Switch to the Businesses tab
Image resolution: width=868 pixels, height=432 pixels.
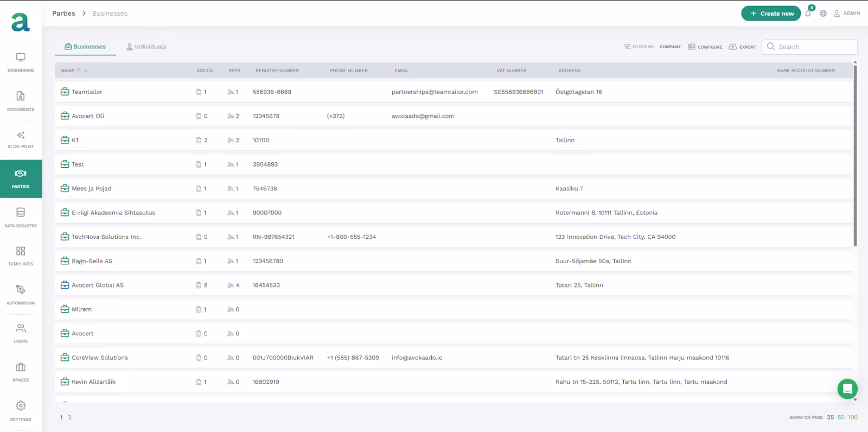pyautogui.click(x=85, y=47)
